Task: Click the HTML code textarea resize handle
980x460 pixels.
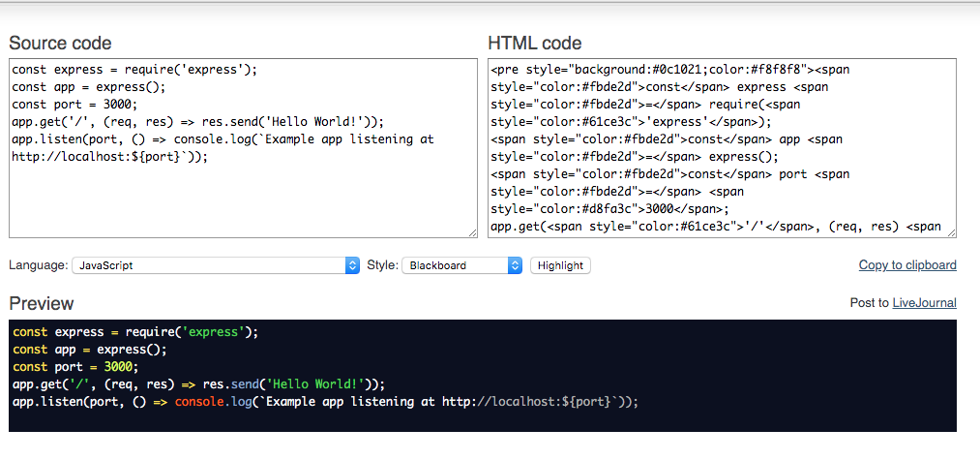Action: click(x=952, y=232)
